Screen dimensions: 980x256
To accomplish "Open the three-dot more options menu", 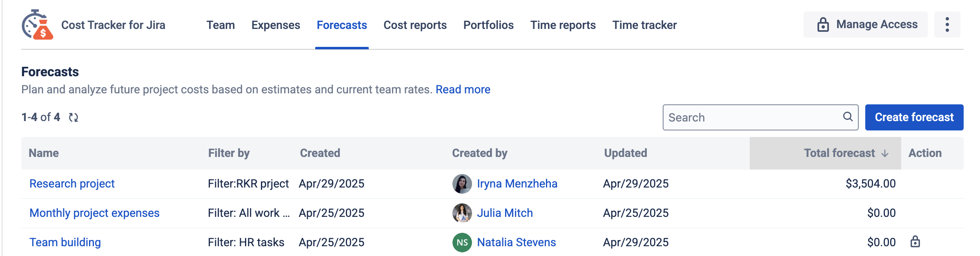I will [947, 24].
